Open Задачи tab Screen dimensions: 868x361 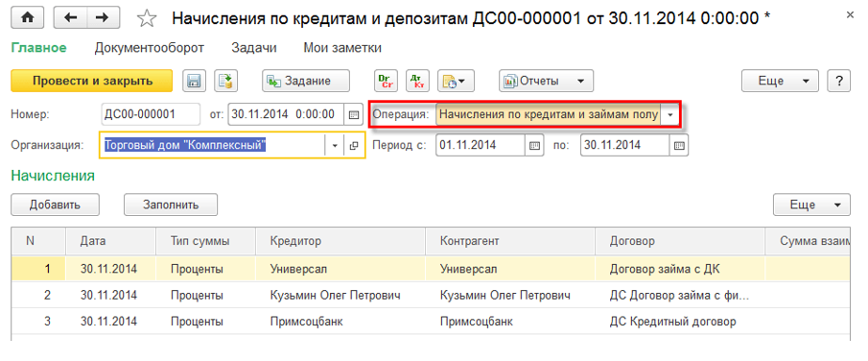coord(254,48)
